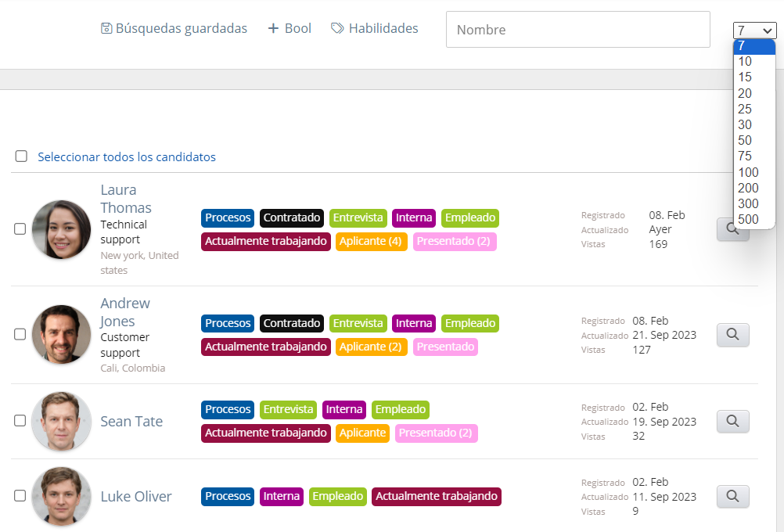This screenshot has height=532, width=784.
Task: Check the select all candidates checkbox
Action: point(21,156)
